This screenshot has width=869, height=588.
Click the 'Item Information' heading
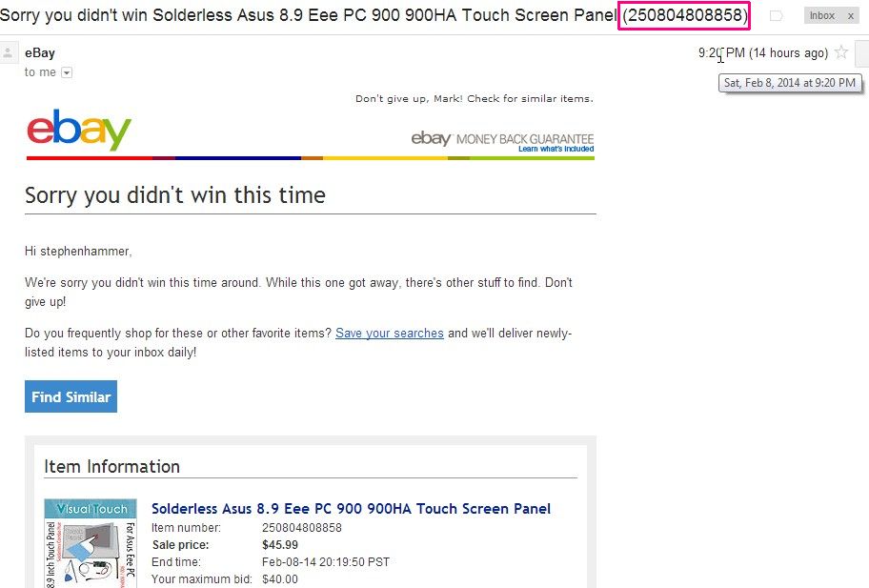[x=111, y=467]
